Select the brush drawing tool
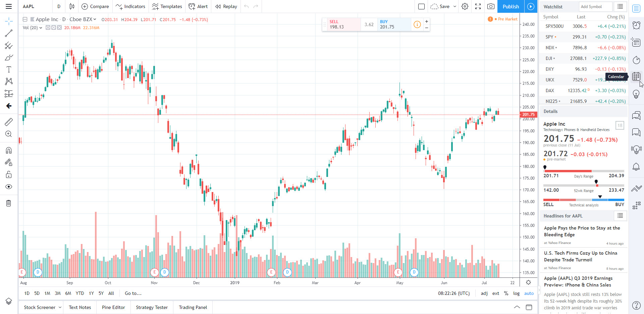 [9, 57]
